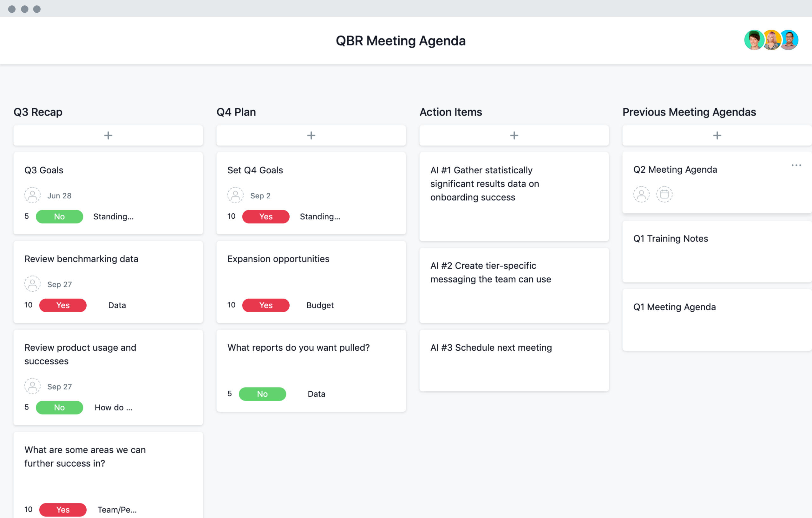
Task: Open the Q1 Meeting Agenda card
Action: point(675,307)
